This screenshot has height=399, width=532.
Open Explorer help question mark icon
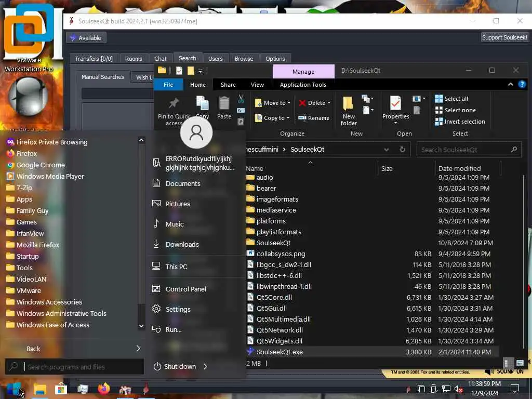pos(522,85)
